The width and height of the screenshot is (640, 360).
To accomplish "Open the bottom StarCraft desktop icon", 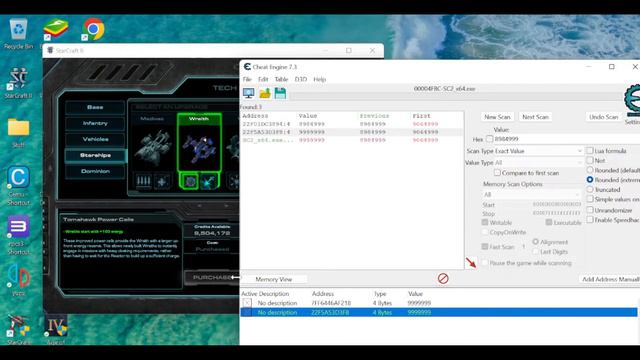I will 18,330.
